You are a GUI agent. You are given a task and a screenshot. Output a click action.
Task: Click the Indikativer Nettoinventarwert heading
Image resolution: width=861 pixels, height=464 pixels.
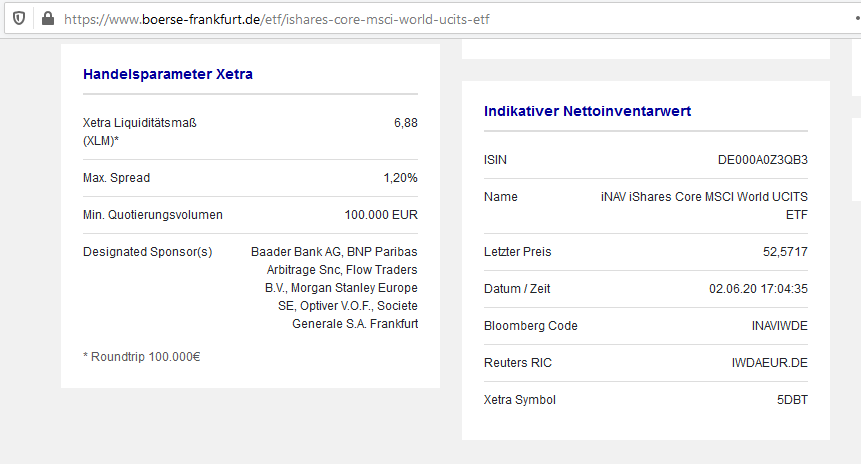[587, 110]
